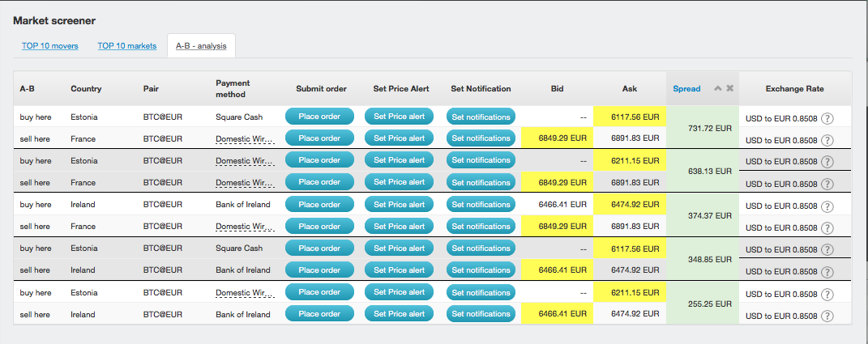The width and height of the screenshot is (868, 344).
Task: Click help icon in 638.13 spread Estonia row
Action: click(x=827, y=162)
